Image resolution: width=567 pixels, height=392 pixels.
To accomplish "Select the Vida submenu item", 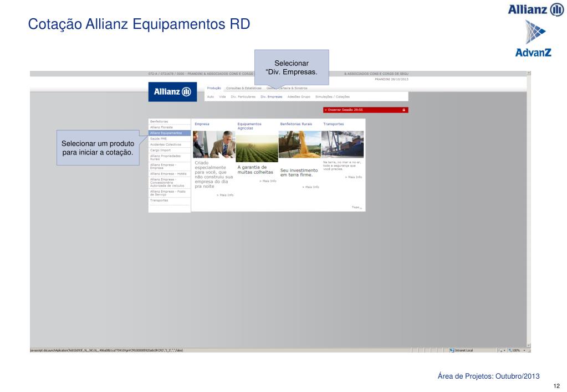I will click(222, 97).
